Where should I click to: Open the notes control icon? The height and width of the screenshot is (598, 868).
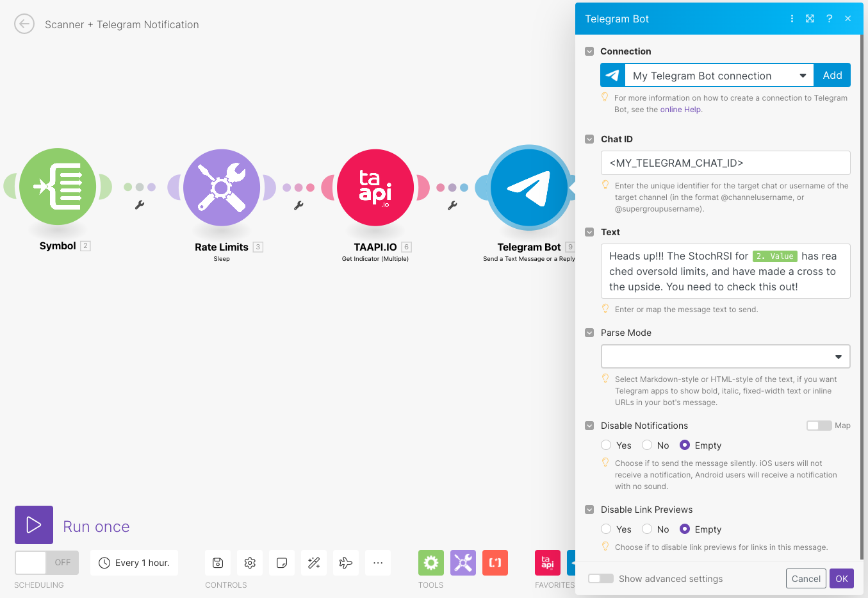tap(282, 562)
